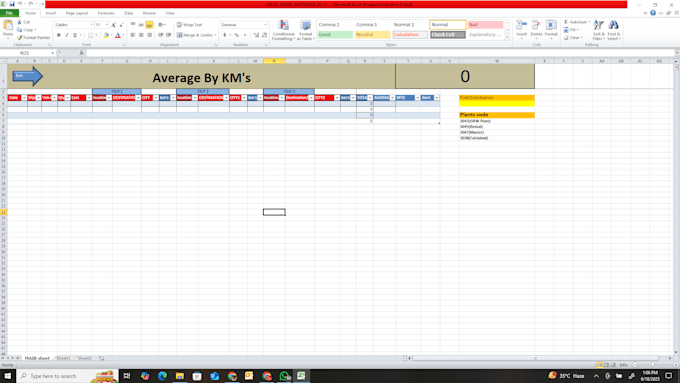The height and width of the screenshot is (383, 680).
Task: Click the Orientation text angle icon
Action: [161, 25]
